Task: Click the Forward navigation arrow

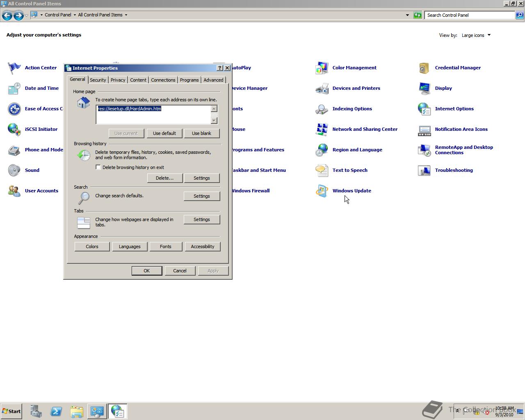Action: 18,15
